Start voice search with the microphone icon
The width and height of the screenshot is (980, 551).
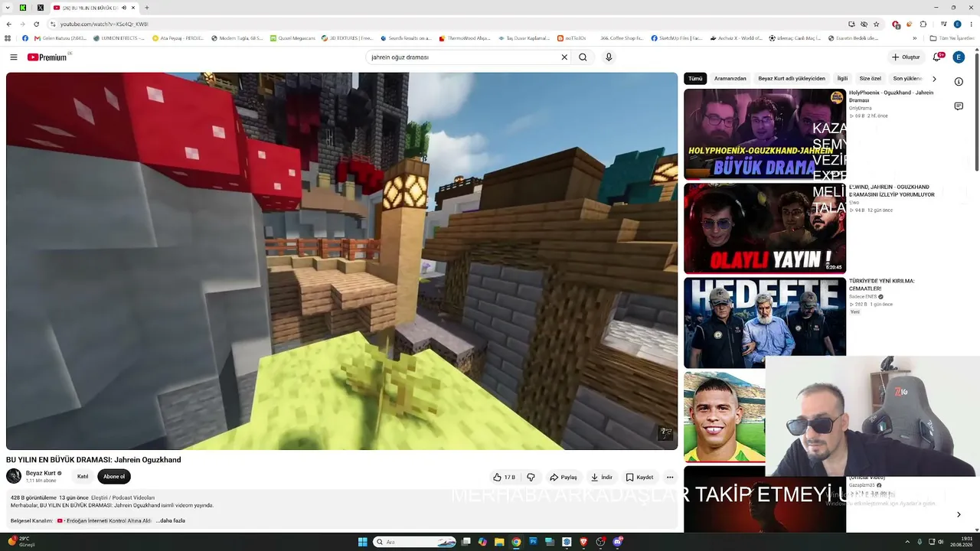[609, 57]
